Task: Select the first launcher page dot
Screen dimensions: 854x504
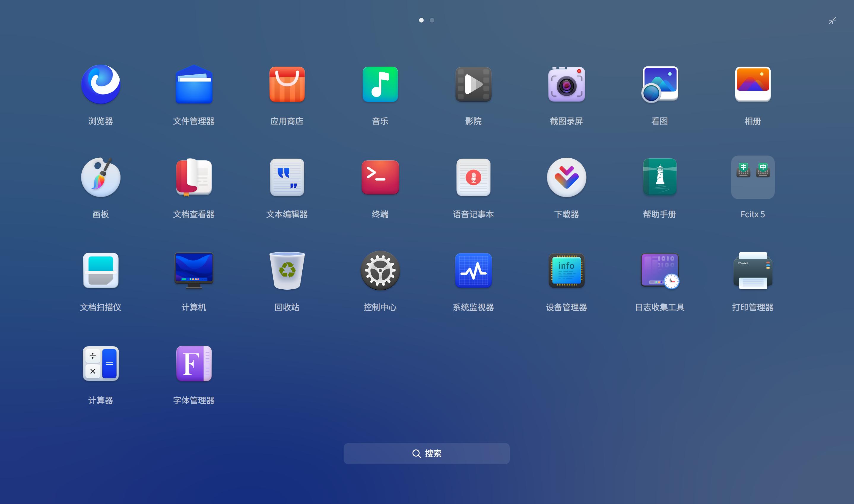Action: click(421, 20)
